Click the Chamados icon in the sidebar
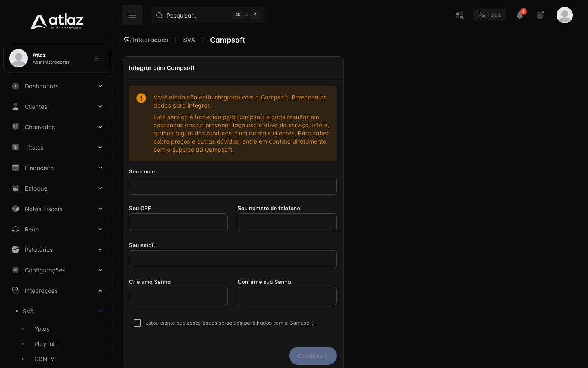This screenshot has width=588, height=368. pyautogui.click(x=16, y=127)
